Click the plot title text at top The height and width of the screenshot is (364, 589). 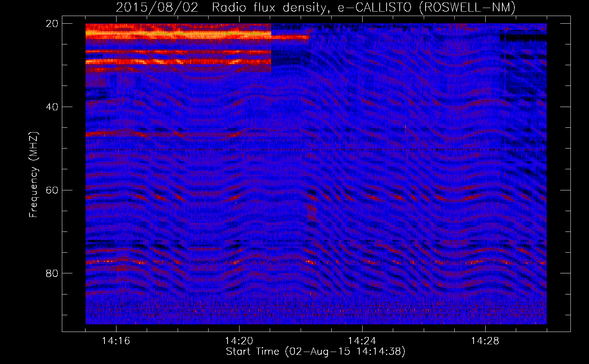tap(316, 7)
